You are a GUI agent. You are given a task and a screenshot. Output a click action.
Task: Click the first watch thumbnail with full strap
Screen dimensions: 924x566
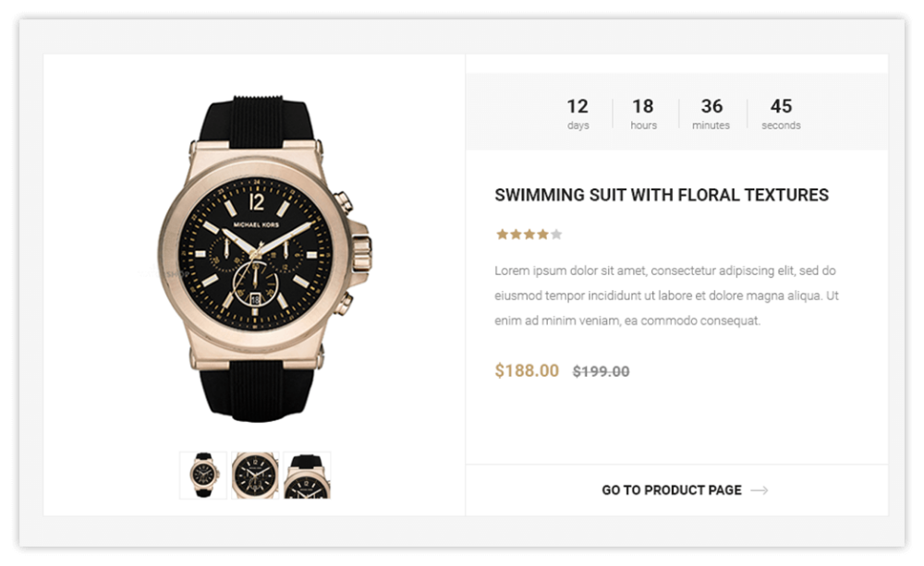coord(203,476)
